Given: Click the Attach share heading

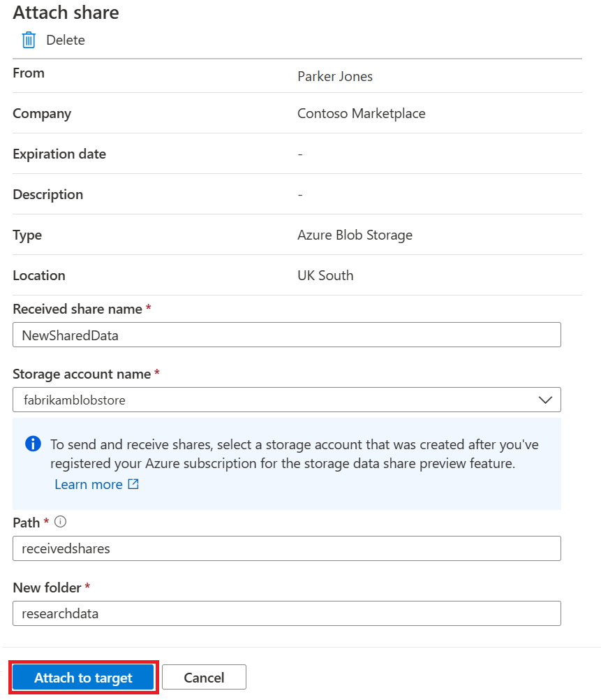Looking at the screenshot, I should [x=66, y=13].
